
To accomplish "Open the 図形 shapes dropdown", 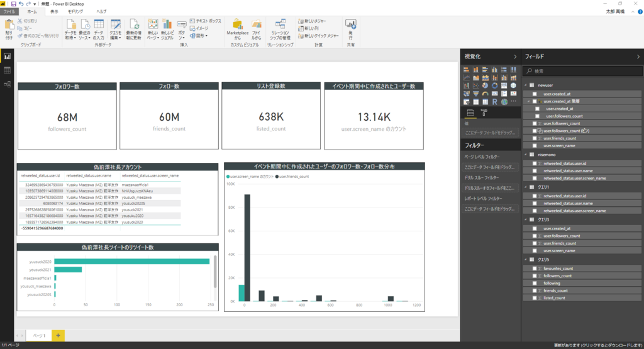I will (199, 36).
